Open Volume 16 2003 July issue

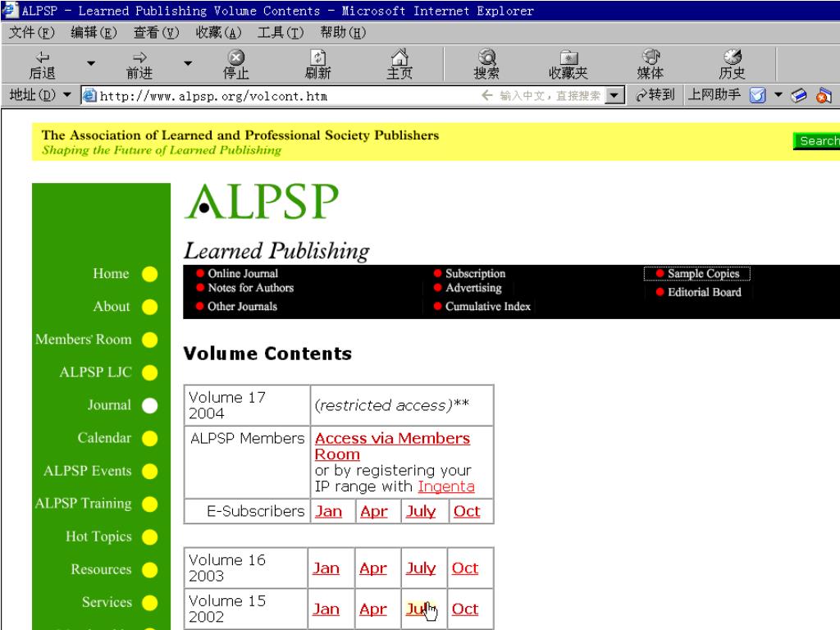(x=421, y=568)
